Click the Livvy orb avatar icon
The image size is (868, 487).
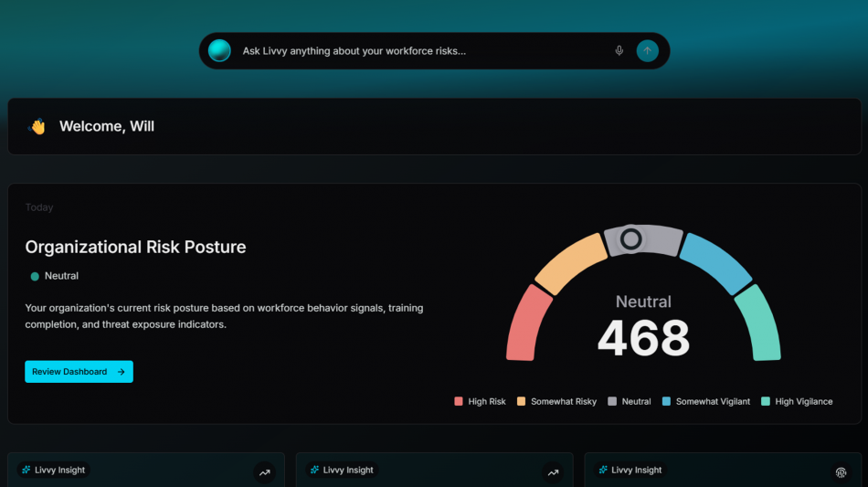point(219,51)
